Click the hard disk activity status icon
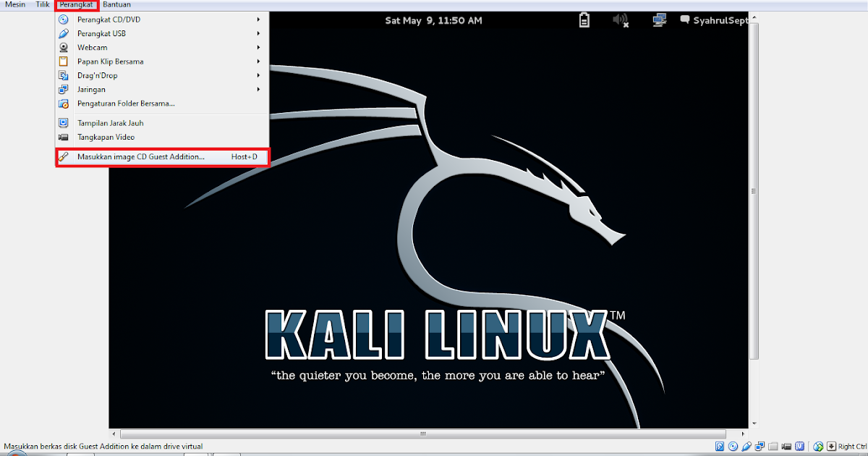 pos(720,447)
